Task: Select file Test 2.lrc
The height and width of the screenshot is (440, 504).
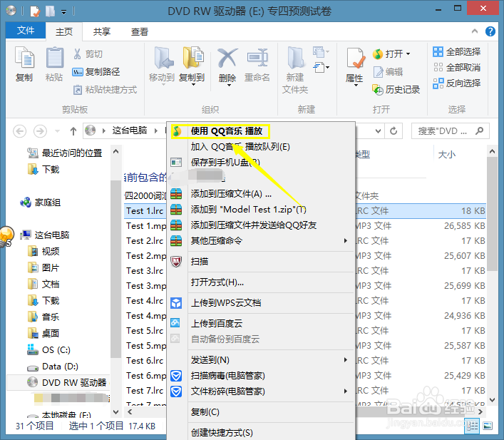Action: click(x=145, y=241)
